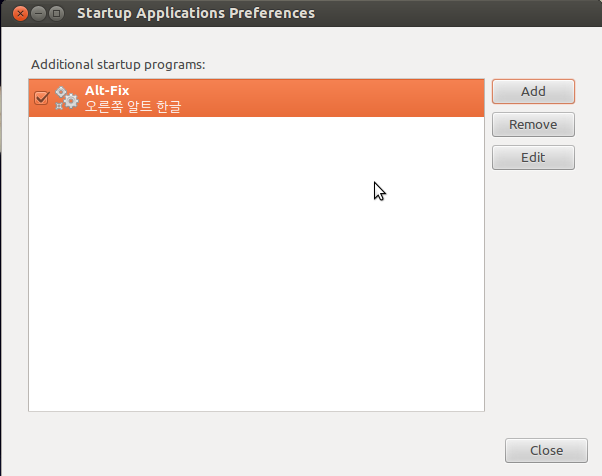Delete Alt-Fix using the Remove button
Screen dimensions: 602x476
click(x=533, y=124)
